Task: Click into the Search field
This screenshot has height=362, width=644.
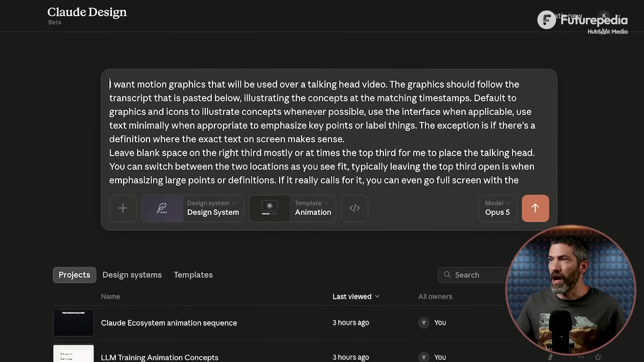Action: (473, 275)
